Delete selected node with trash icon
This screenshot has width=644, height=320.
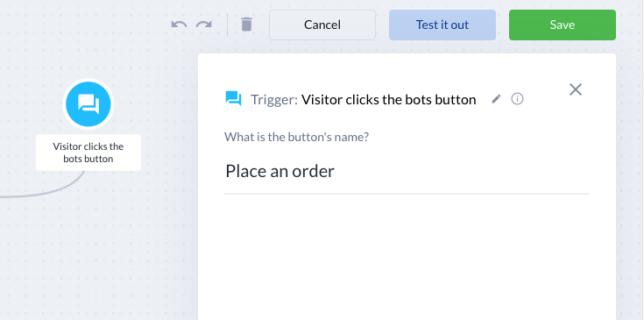click(x=246, y=25)
